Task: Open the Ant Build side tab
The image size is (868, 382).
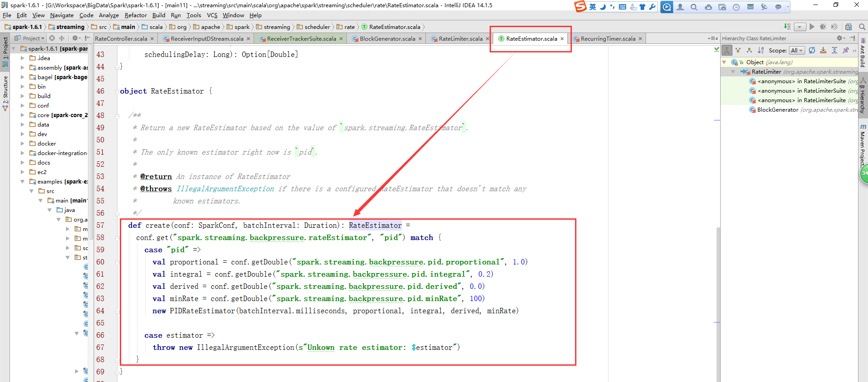Action: coord(863,52)
